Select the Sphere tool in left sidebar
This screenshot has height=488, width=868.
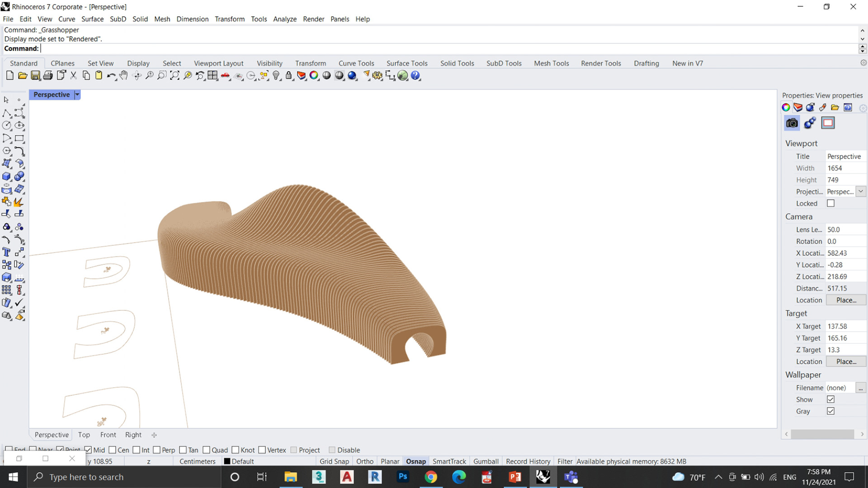coord(20,176)
